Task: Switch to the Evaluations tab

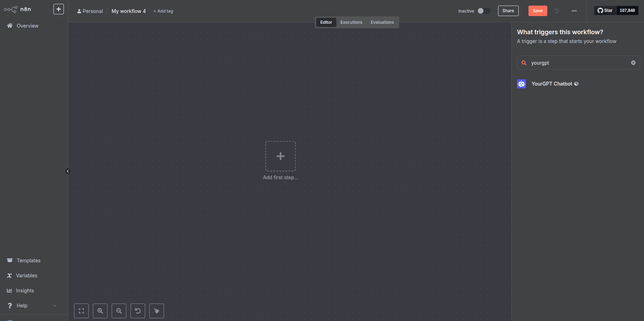Action: (382, 22)
